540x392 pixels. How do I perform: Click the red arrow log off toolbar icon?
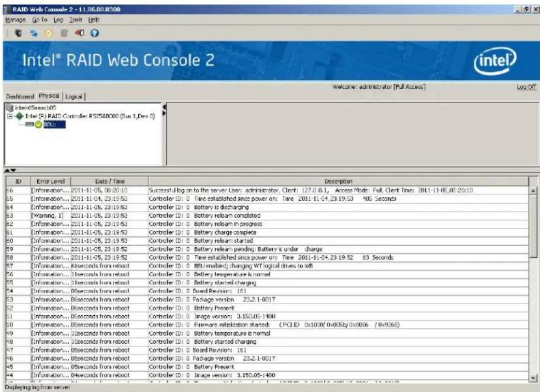[80, 33]
